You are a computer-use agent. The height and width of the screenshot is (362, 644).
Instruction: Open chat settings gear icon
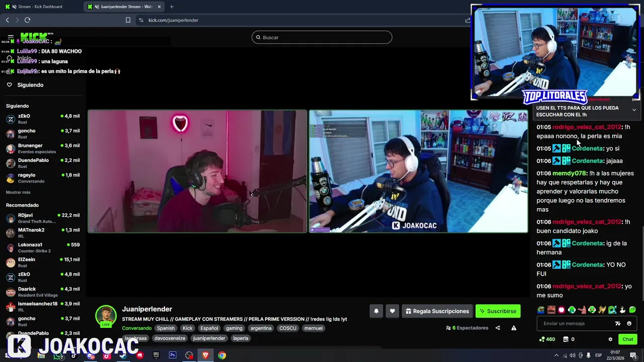(610, 339)
